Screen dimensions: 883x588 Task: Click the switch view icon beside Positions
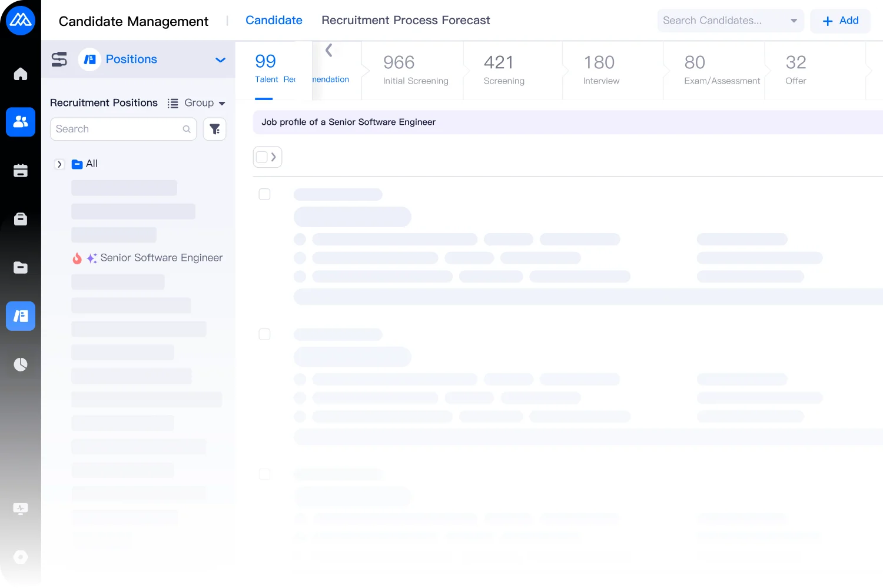click(x=59, y=59)
